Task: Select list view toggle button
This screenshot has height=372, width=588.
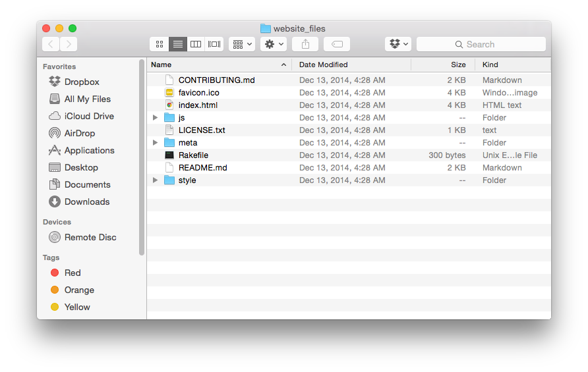Action: [178, 44]
